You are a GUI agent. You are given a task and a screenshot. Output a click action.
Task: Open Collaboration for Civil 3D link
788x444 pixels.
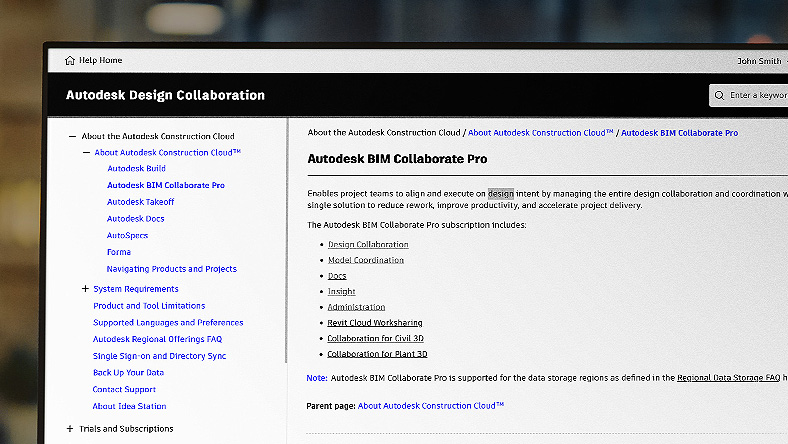pyautogui.click(x=375, y=338)
